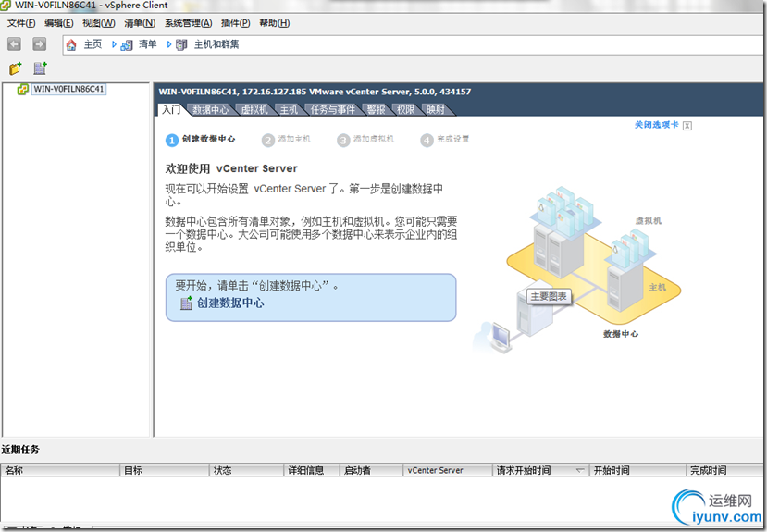Screen dimensions: 767x532
Task: Click the back navigation arrow button
Action: 14,44
